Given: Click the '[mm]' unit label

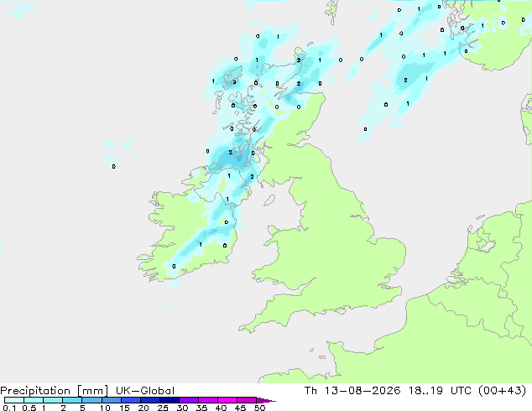Looking at the screenshot, I should 92,391.
